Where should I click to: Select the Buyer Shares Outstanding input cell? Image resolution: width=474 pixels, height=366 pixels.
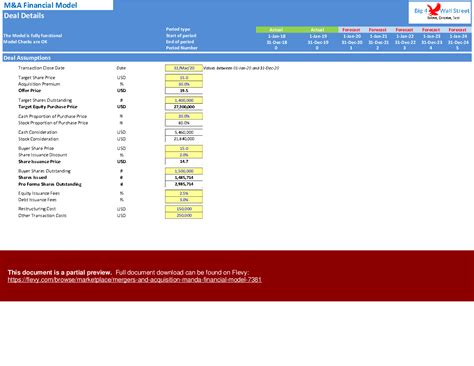(x=184, y=171)
